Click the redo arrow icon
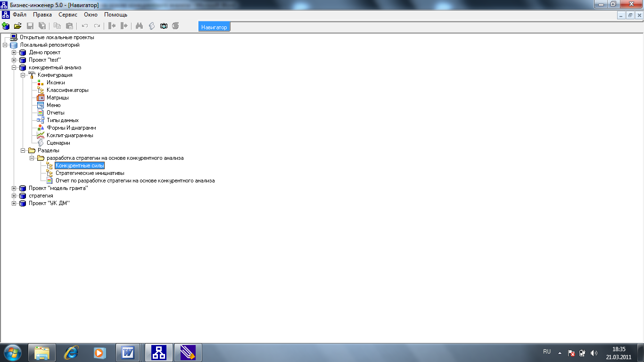The height and width of the screenshot is (362, 644). click(97, 26)
